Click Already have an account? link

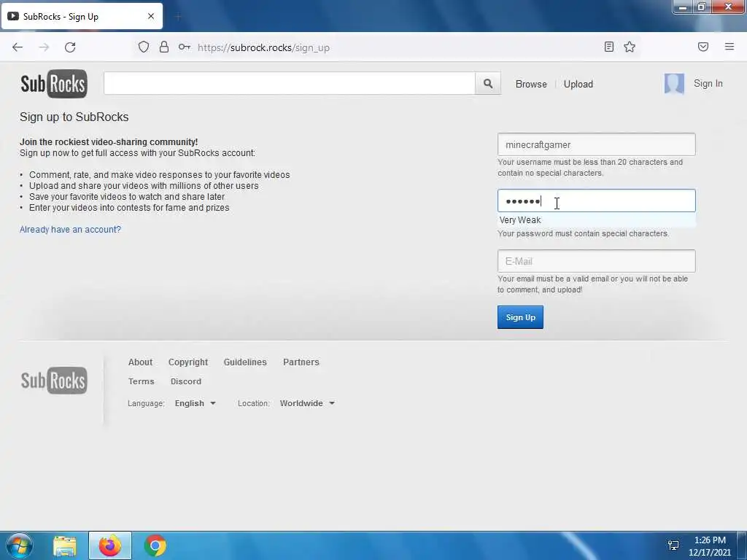point(71,230)
